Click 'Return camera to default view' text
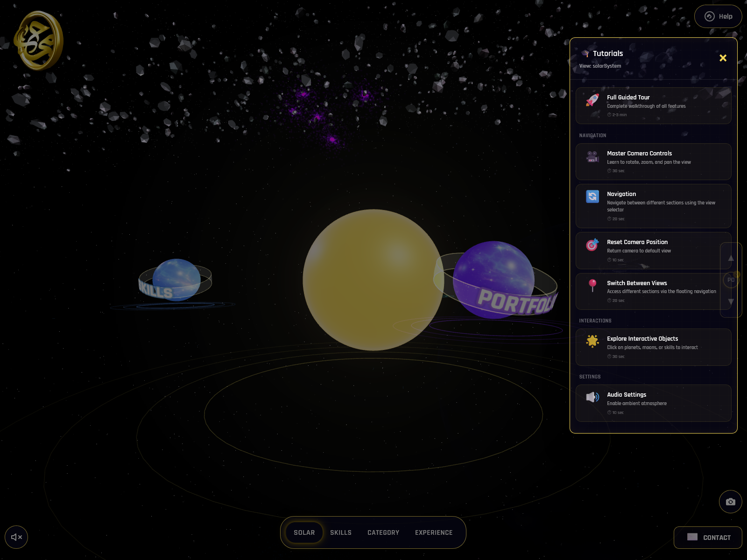Screen dimensions: 747x560 pos(639,251)
